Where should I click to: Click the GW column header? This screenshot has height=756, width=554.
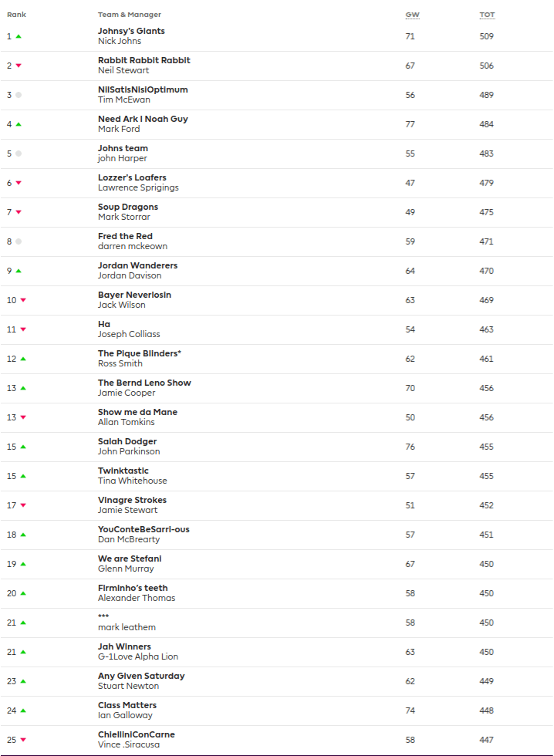[x=412, y=15]
